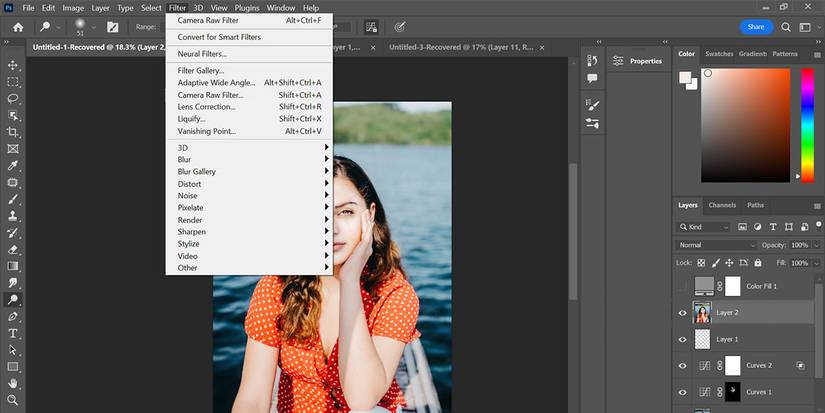
Task: Open the Fill slider dropdown arrow
Action: click(817, 263)
